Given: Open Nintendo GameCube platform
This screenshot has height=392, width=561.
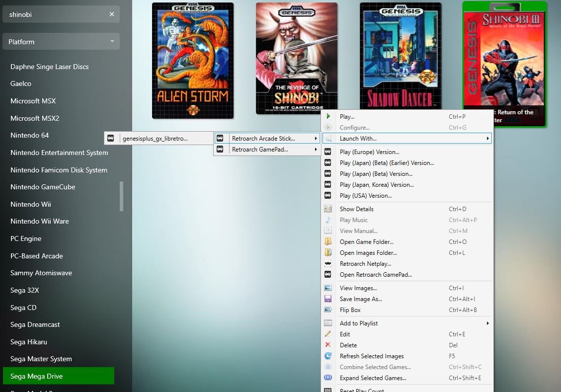Looking at the screenshot, I should [x=43, y=187].
